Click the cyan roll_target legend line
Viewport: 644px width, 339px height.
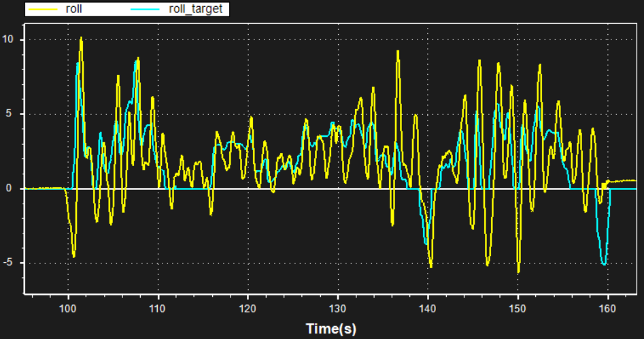(x=145, y=9)
